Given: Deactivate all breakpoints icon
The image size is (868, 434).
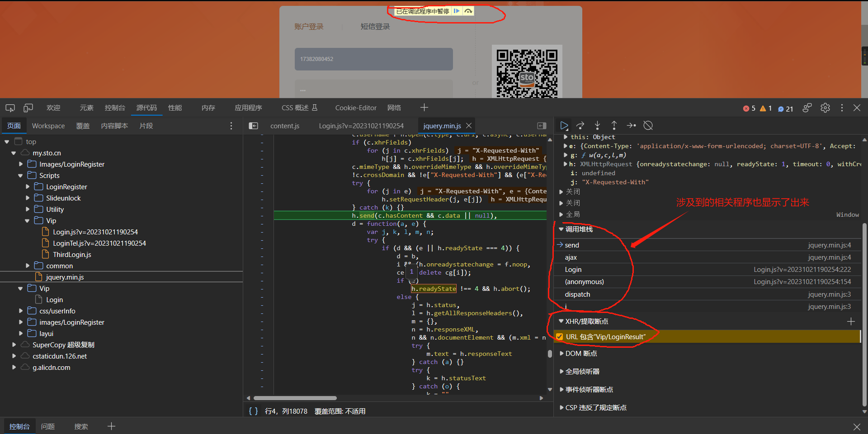Looking at the screenshot, I should click(x=648, y=126).
